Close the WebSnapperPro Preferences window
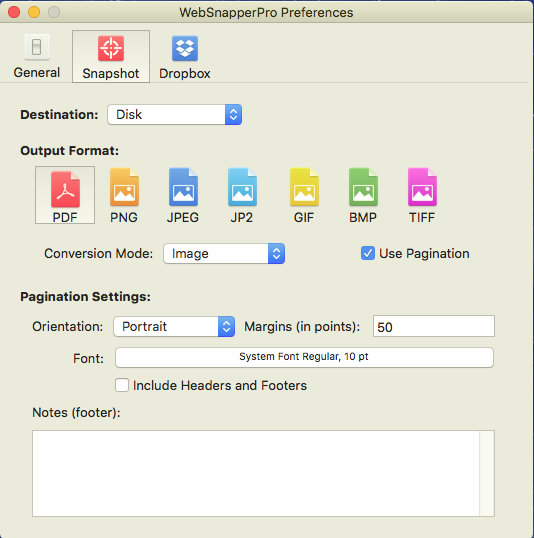The width and height of the screenshot is (534, 538). (14, 12)
